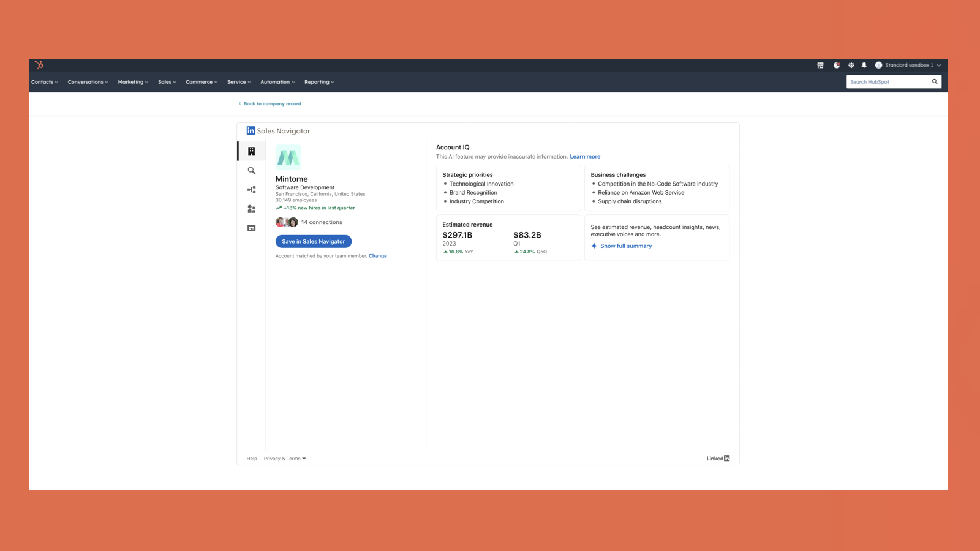Open the notifications bell
980x551 pixels.
864,65
